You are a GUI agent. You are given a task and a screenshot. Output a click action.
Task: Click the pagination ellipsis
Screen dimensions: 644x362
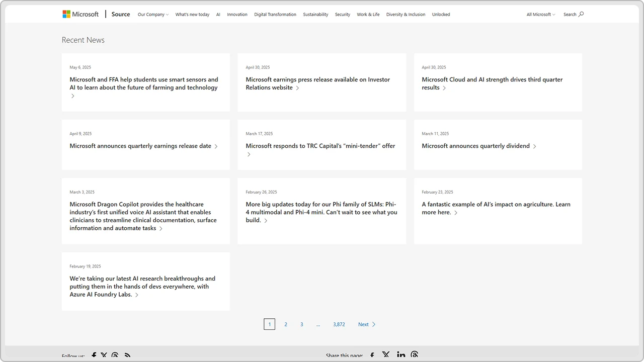pos(318,325)
